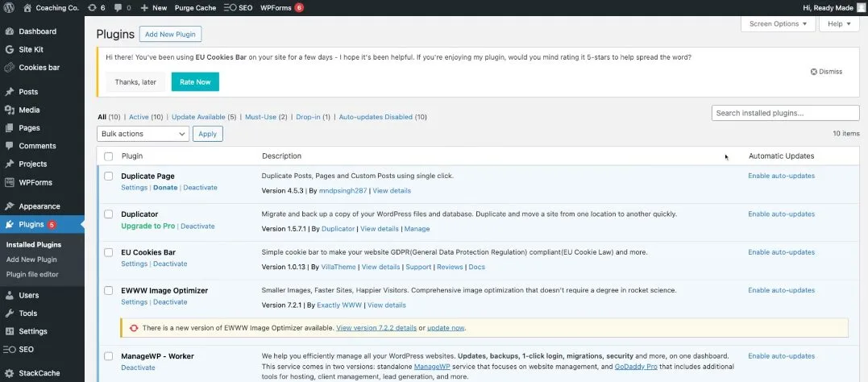Open WPForms admin bar item with badge

(282, 8)
